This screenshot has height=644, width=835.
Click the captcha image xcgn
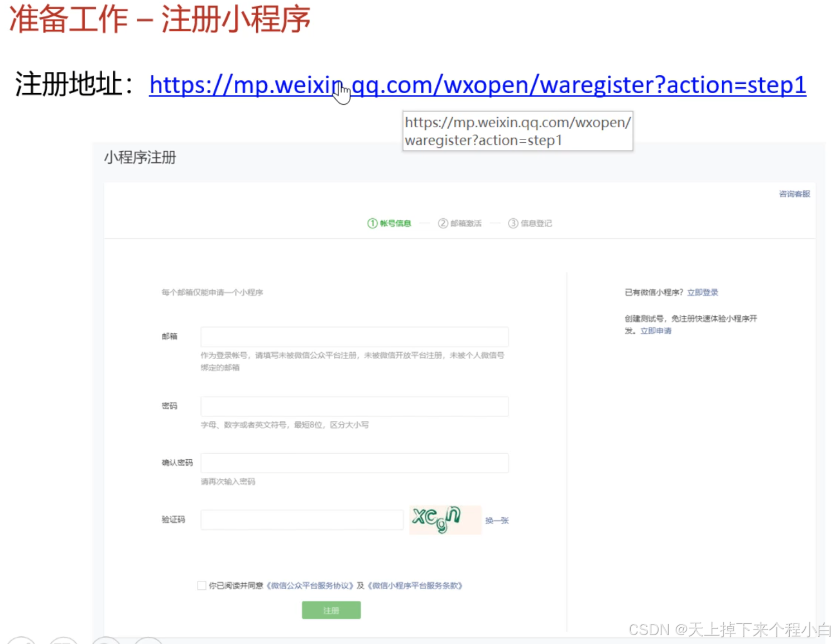[445, 520]
